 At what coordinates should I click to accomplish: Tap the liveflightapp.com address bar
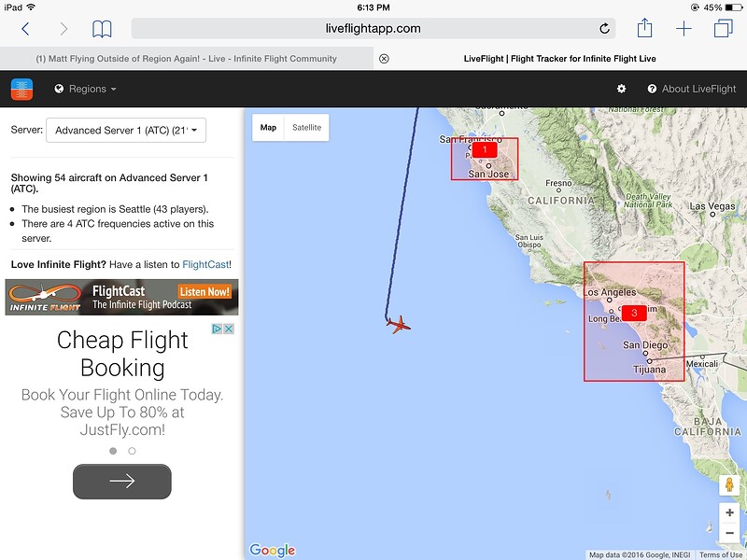pyautogui.click(x=373, y=29)
